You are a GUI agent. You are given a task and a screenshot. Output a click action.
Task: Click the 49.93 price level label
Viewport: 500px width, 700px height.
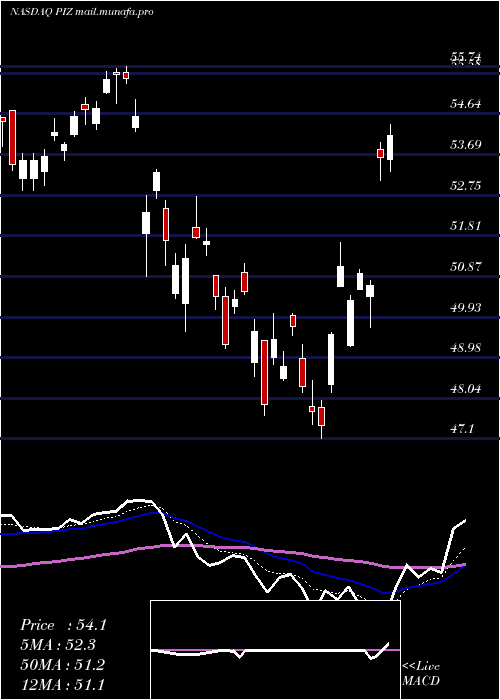coord(466,308)
